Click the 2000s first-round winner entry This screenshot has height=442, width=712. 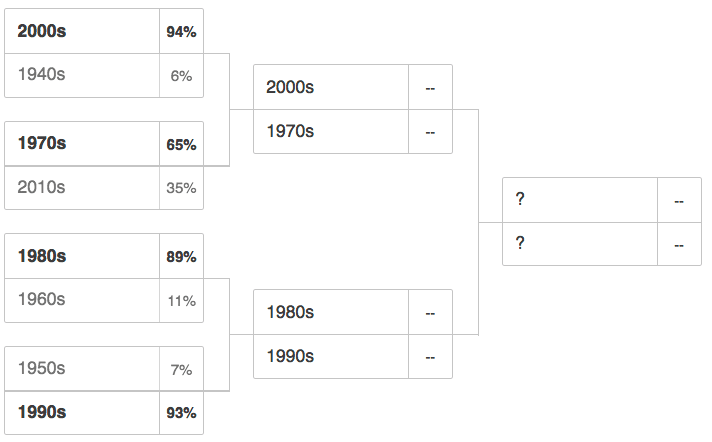click(82, 32)
